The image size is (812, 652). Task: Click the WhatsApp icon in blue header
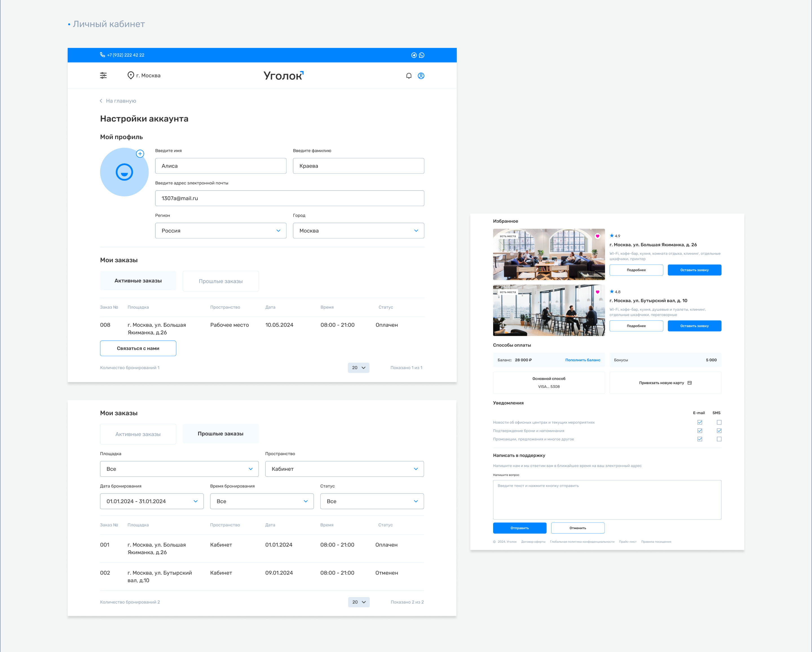coord(422,55)
